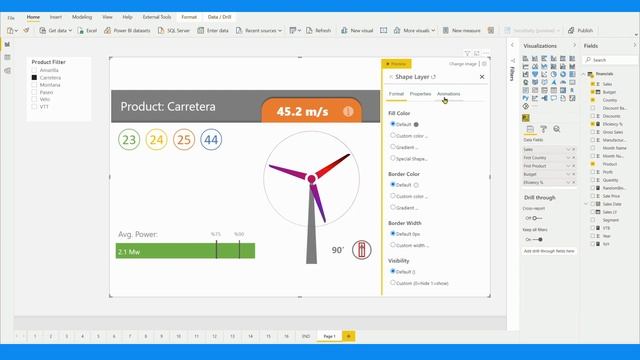Select Custom width under Border Width
Screen dimensions: 640x360
[393, 245]
